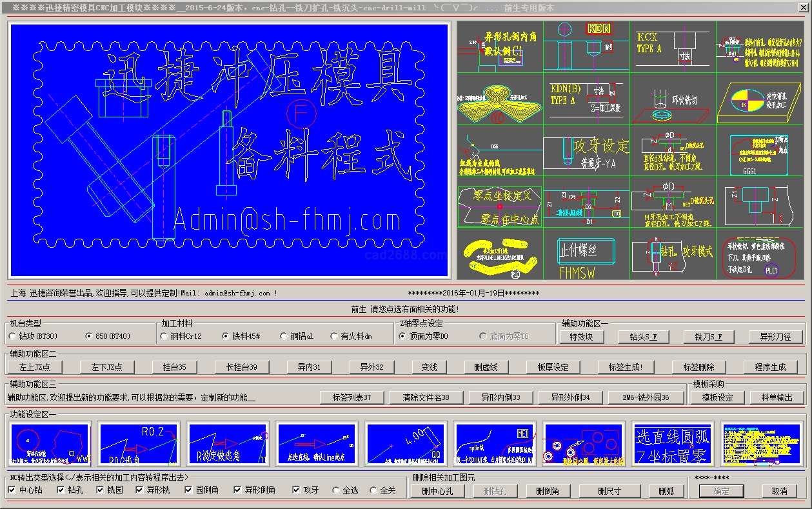Click the 料单输出 button
The image size is (812, 509).
click(776, 397)
